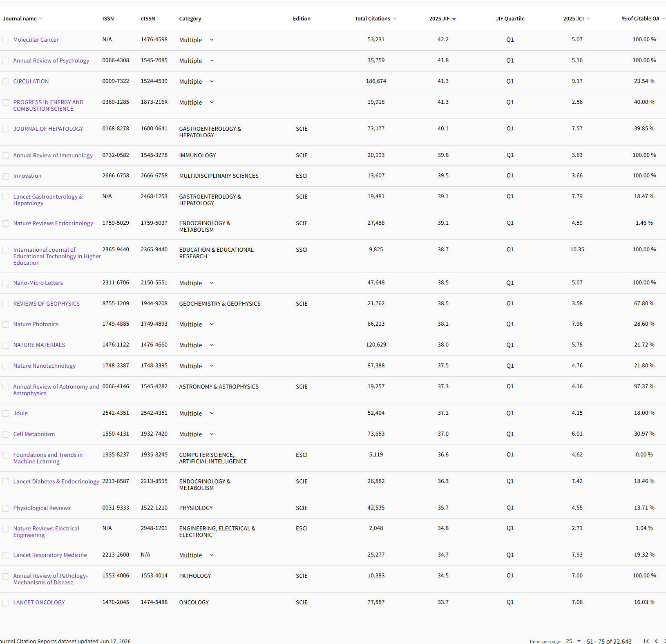Screen dimensions: 666x644
Task: Click eISSN 2948-1201
Action: (154, 528)
